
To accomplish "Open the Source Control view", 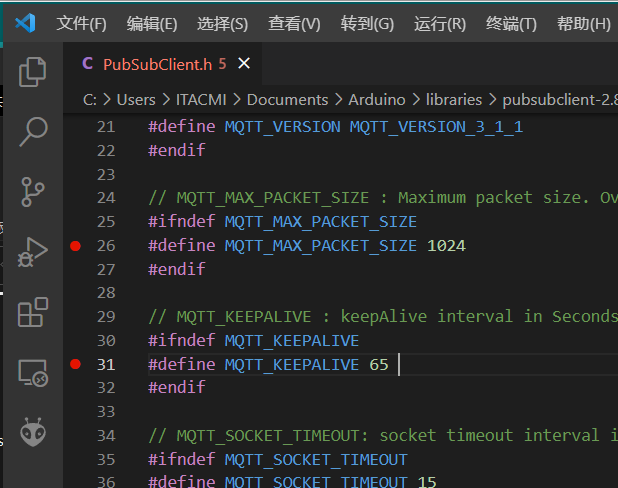I will (33, 190).
